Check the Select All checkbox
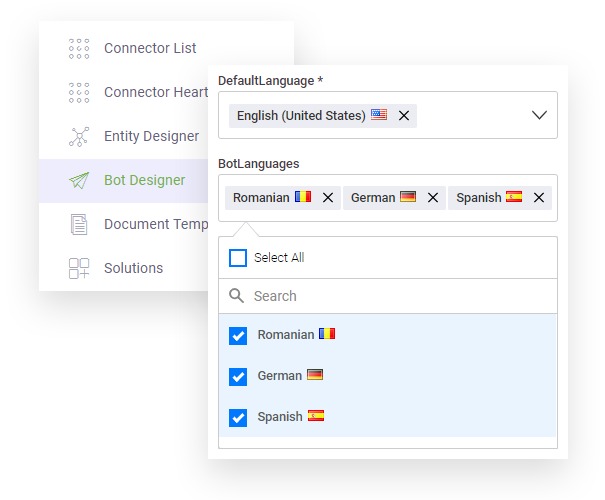 pos(238,258)
